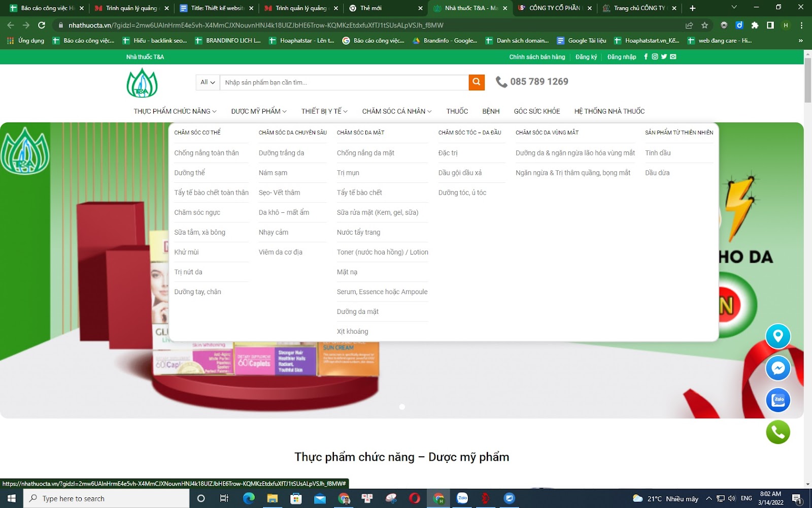Screen dimensions: 812x508
Task: Click the carousel slide indicator dot
Action: 402,407
